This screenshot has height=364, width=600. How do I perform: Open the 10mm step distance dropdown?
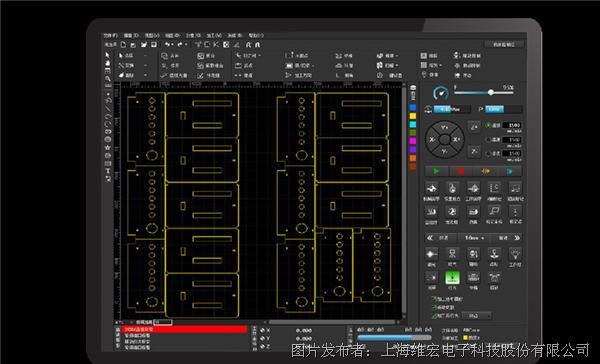click(x=474, y=238)
